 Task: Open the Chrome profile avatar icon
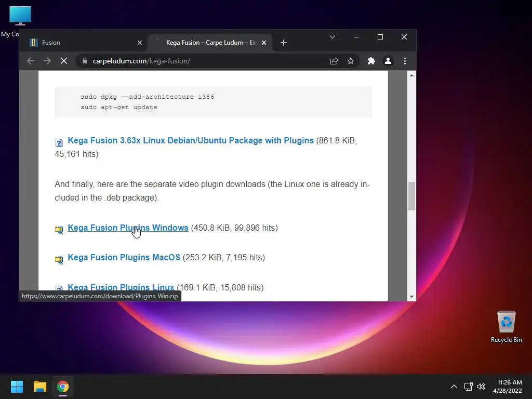[x=388, y=61]
